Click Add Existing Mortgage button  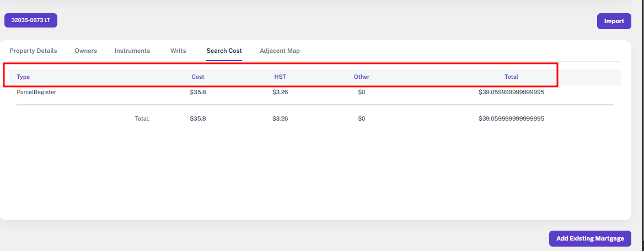coord(590,238)
